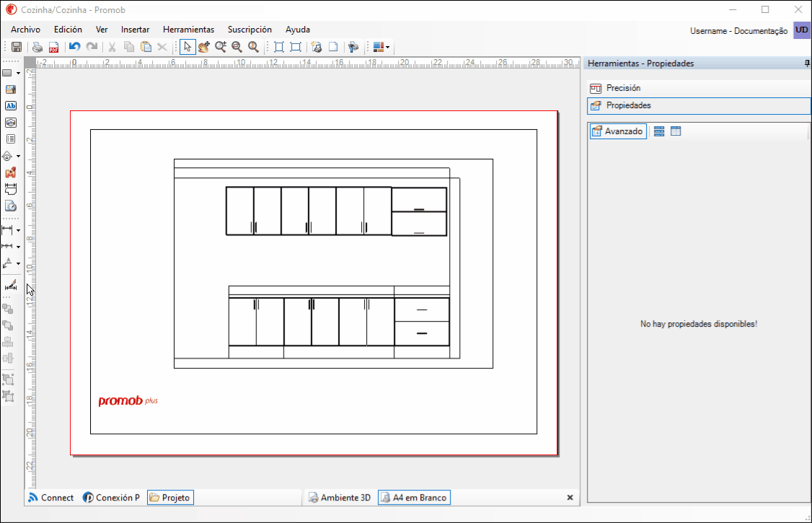Click the ungroup objects icon

click(8, 396)
